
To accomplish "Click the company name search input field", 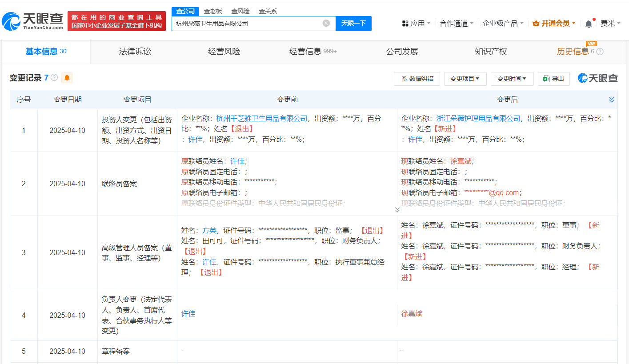I will click(x=249, y=23).
